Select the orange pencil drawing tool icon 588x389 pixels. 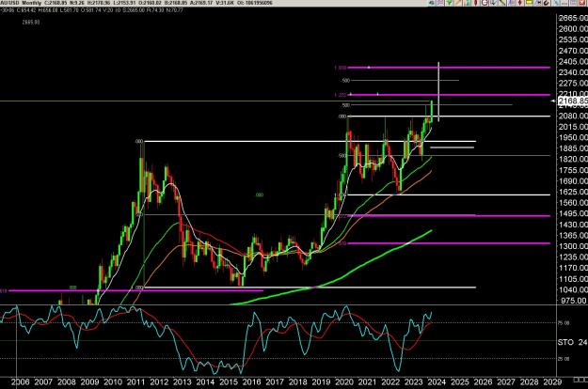point(457,3)
